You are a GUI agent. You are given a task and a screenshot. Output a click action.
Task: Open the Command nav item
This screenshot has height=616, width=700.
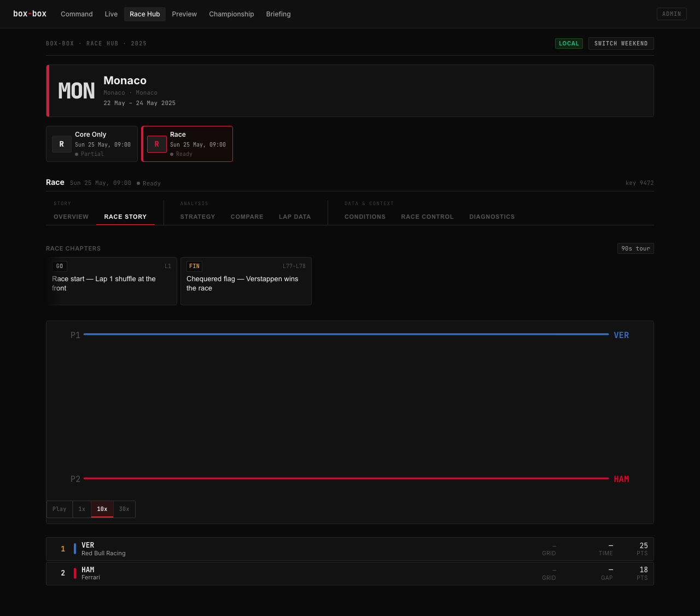click(x=77, y=14)
